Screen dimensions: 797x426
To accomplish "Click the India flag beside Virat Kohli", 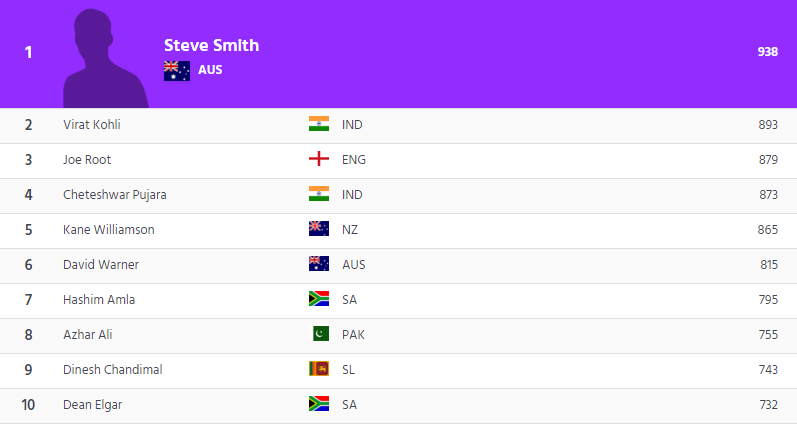I will pyautogui.click(x=319, y=124).
